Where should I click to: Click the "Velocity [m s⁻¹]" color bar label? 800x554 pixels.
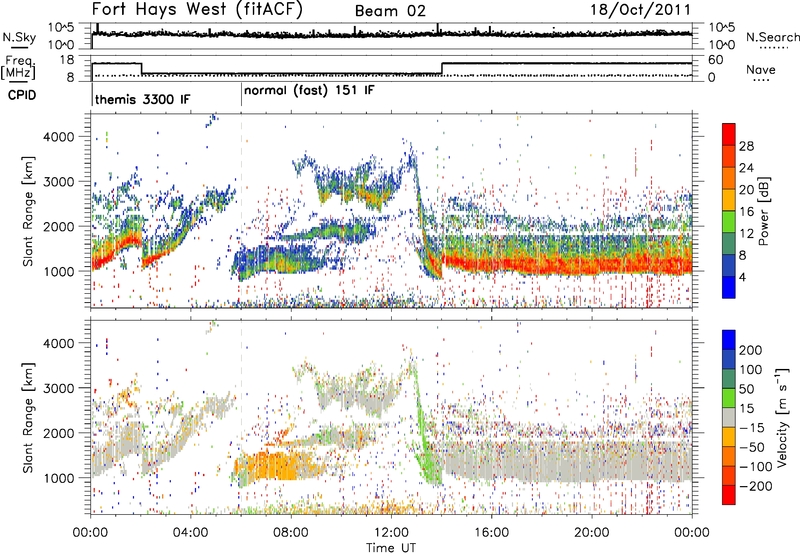782,417
